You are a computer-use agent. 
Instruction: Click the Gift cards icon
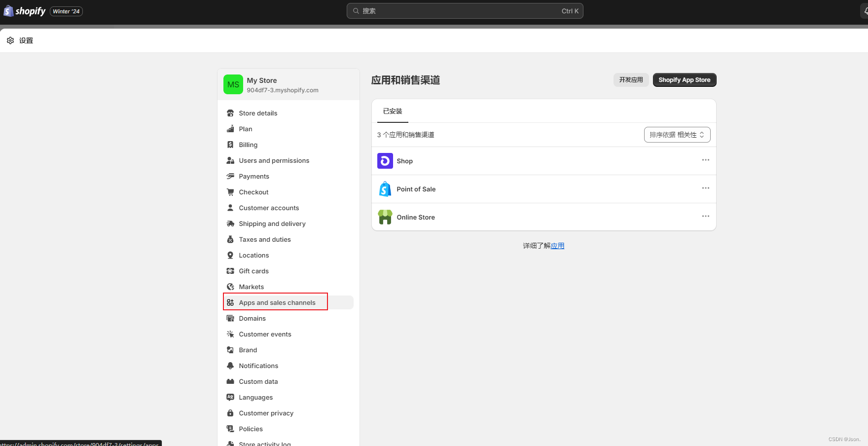tap(230, 271)
